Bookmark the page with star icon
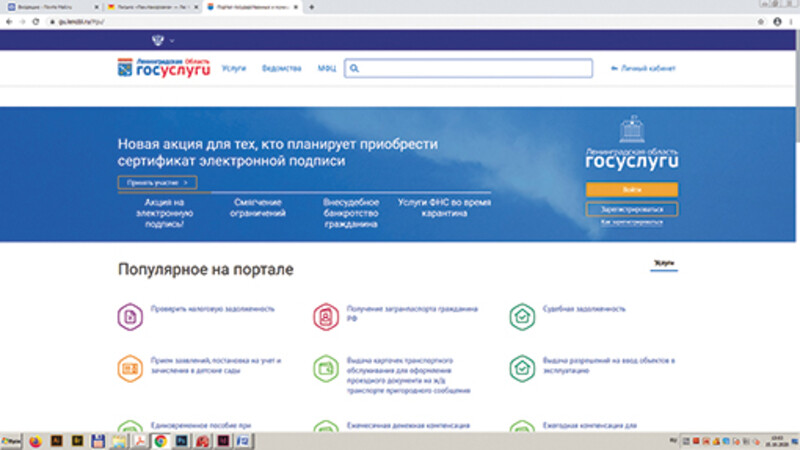800x450 pixels. click(x=761, y=21)
